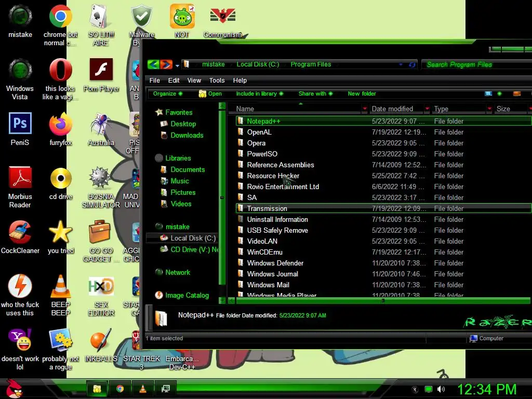Open Pictures library in sidebar

[x=183, y=192]
